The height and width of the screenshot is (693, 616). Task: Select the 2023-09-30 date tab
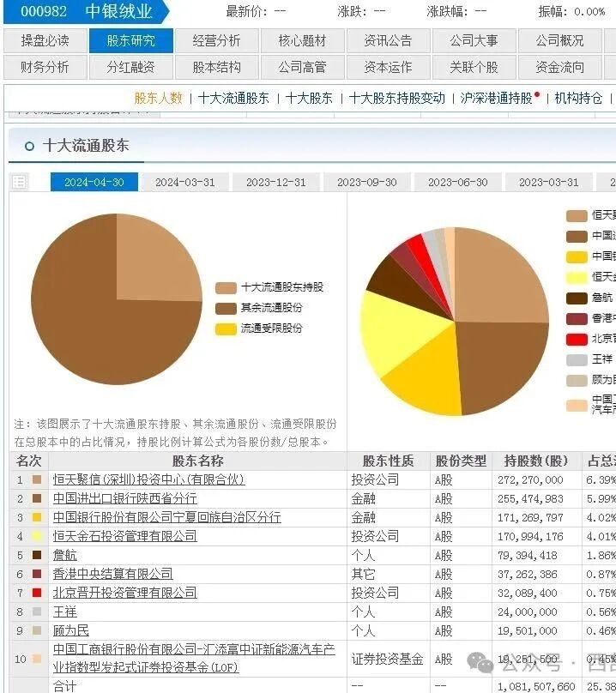367,182
